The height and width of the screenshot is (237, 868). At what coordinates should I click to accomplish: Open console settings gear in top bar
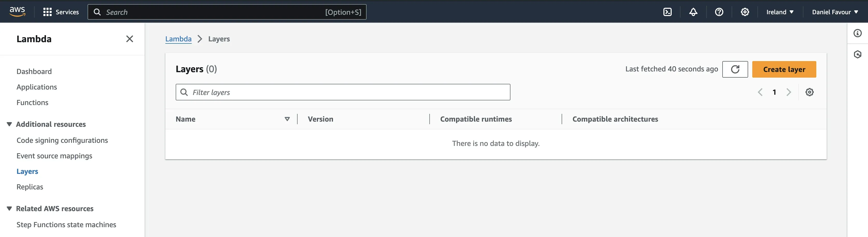click(745, 12)
